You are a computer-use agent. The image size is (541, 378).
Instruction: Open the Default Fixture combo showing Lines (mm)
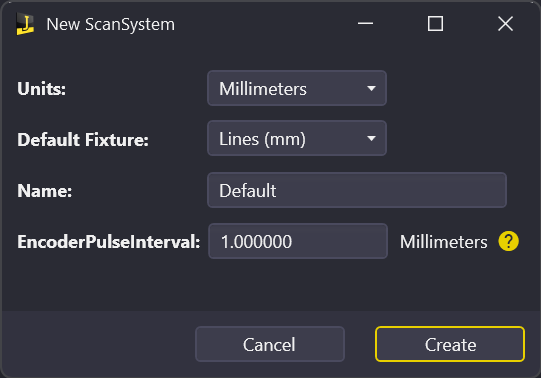coord(297,138)
